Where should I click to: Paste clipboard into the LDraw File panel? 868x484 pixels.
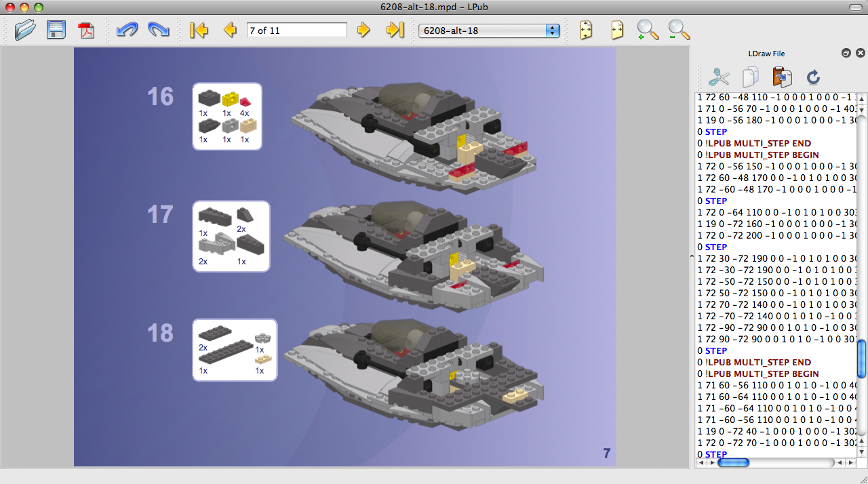782,77
